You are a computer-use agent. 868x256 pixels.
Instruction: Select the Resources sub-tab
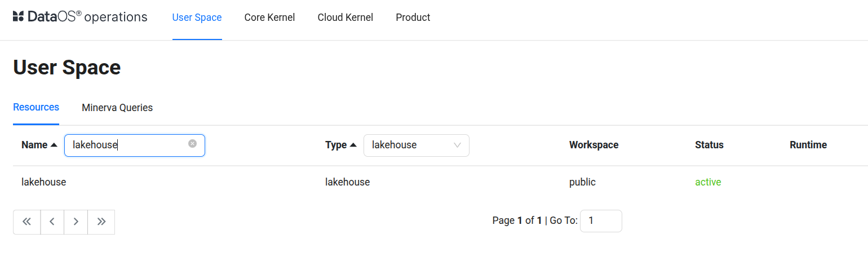(x=36, y=107)
